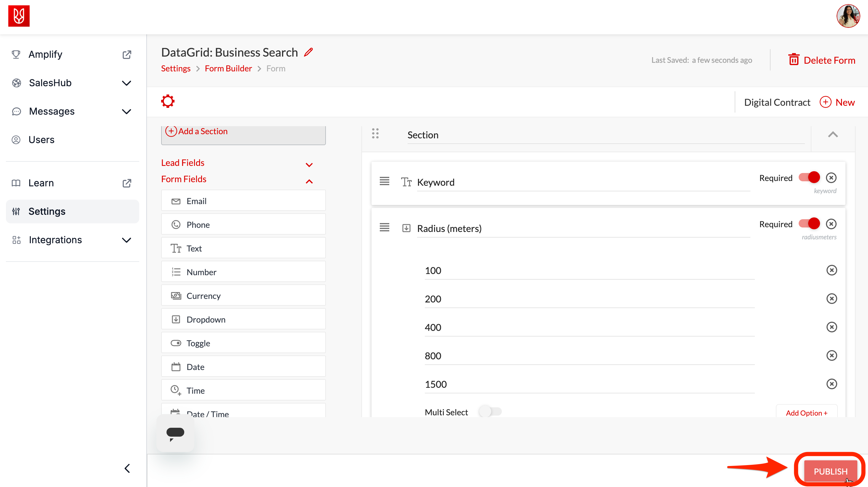Click the pencil icon to rename form
The width and height of the screenshot is (868, 487).
click(x=308, y=52)
